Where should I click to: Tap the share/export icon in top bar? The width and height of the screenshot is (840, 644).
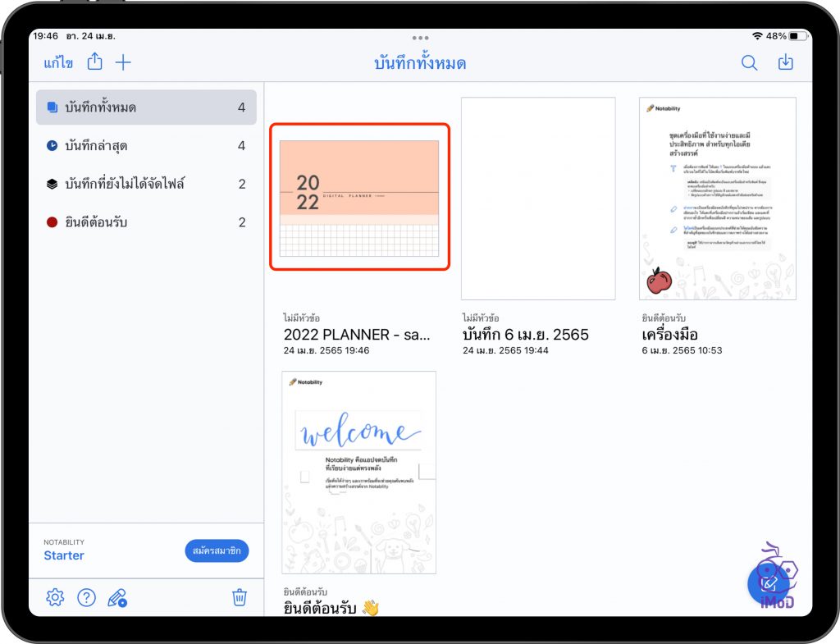pyautogui.click(x=96, y=62)
